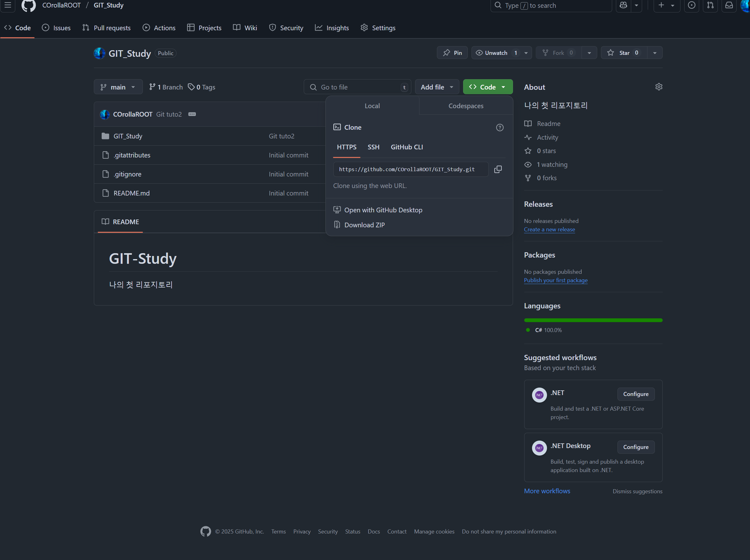Open the Actions repository tab
Viewport: 750px width, 560px height.
tap(159, 28)
